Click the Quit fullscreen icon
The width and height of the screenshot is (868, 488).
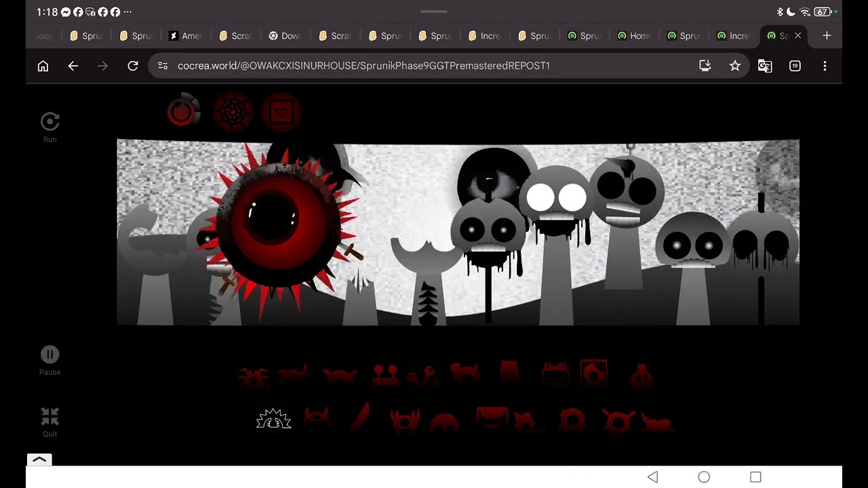pyautogui.click(x=50, y=416)
